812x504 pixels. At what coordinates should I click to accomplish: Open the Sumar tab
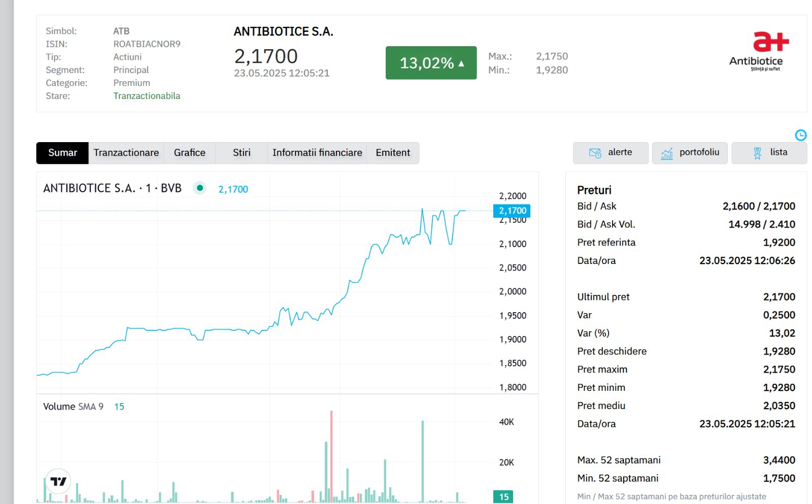tap(62, 153)
